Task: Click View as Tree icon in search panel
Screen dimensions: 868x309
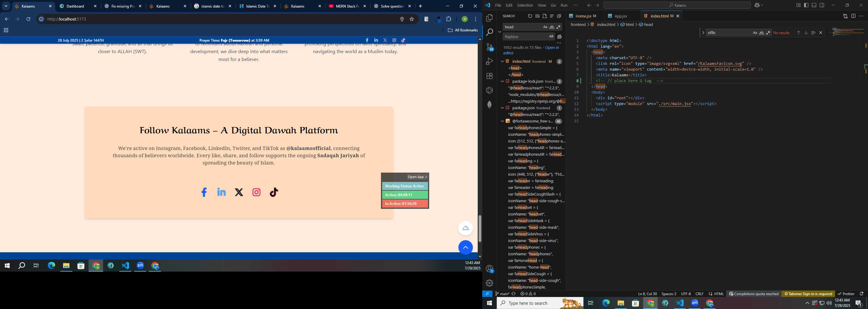Action: (x=552, y=16)
